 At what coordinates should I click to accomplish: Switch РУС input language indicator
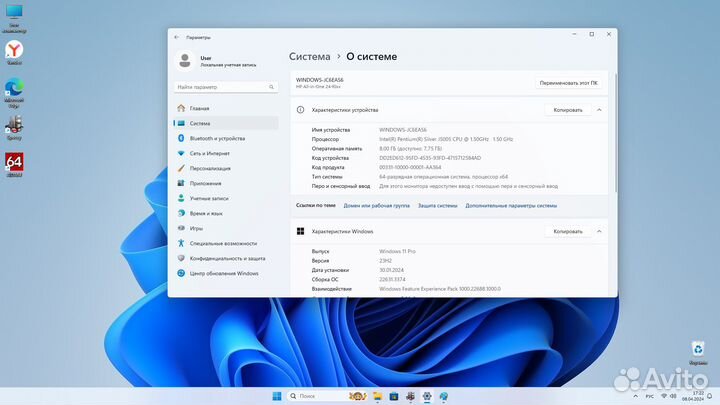pos(650,396)
